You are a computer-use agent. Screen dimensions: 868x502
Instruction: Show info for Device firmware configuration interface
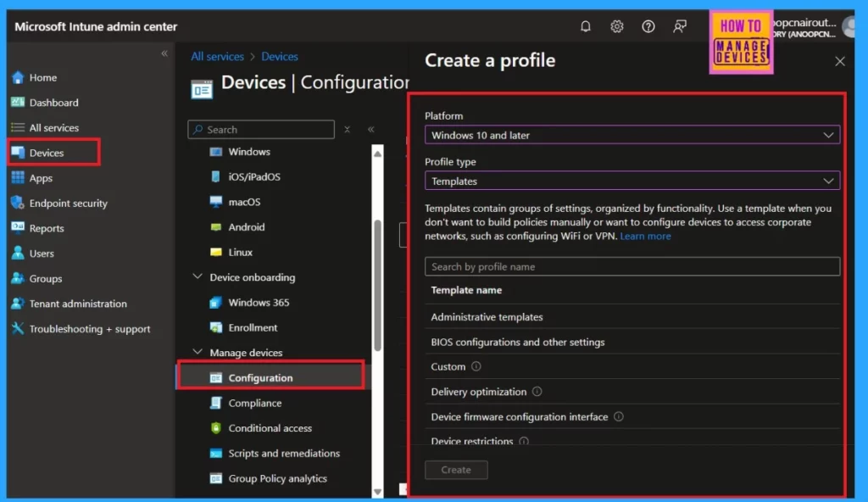point(618,416)
